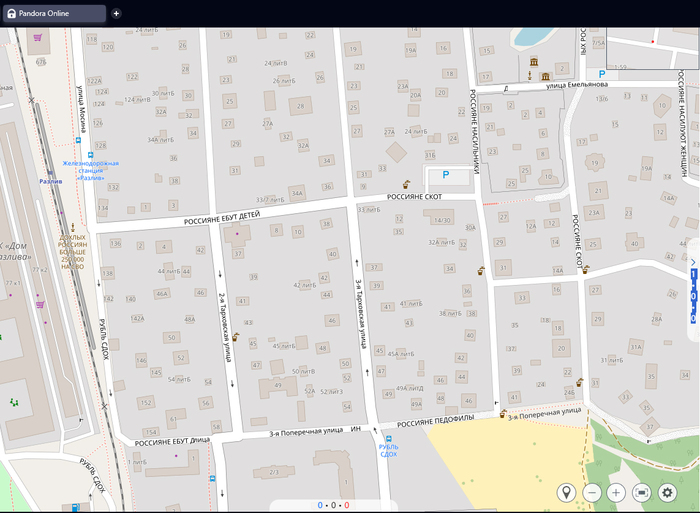Click the 2-я Тарховская улица label
The width and height of the screenshot is (700, 513).
coord(225,327)
